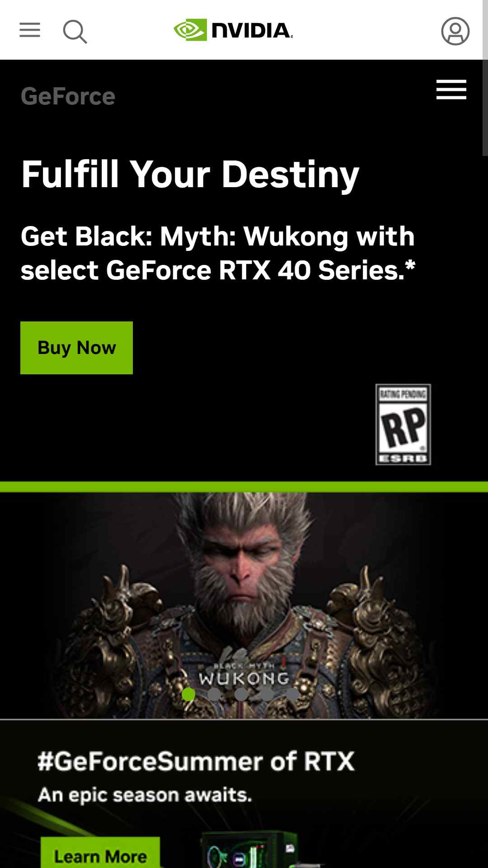Click the Fulfill Your Destiny headline
The width and height of the screenshot is (488, 868).
pos(190,174)
